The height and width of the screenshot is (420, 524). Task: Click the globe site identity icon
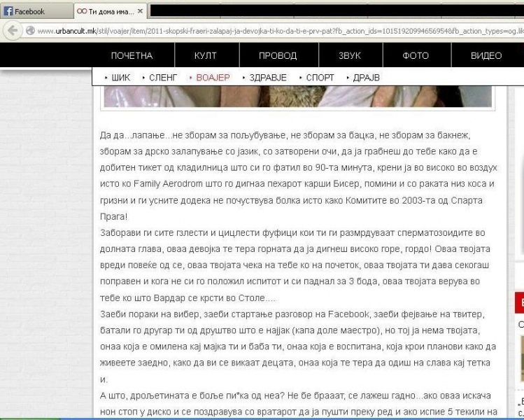click(x=30, y=31)
